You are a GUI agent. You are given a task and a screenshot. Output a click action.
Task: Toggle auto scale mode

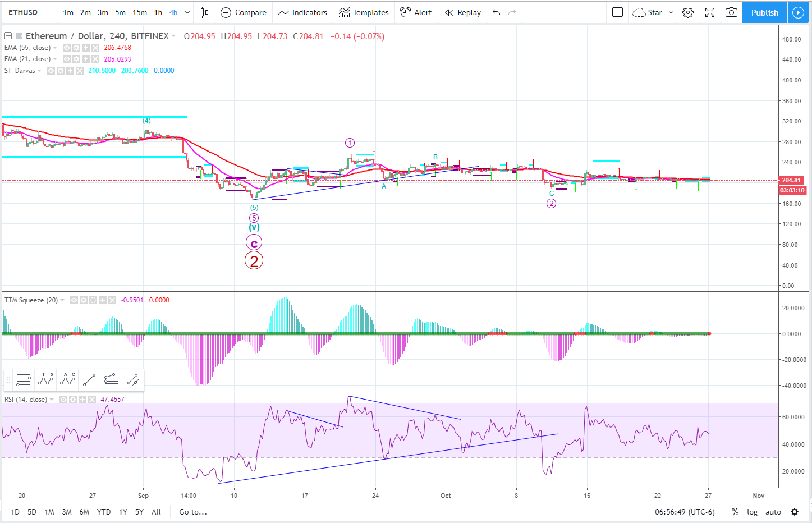773,512
